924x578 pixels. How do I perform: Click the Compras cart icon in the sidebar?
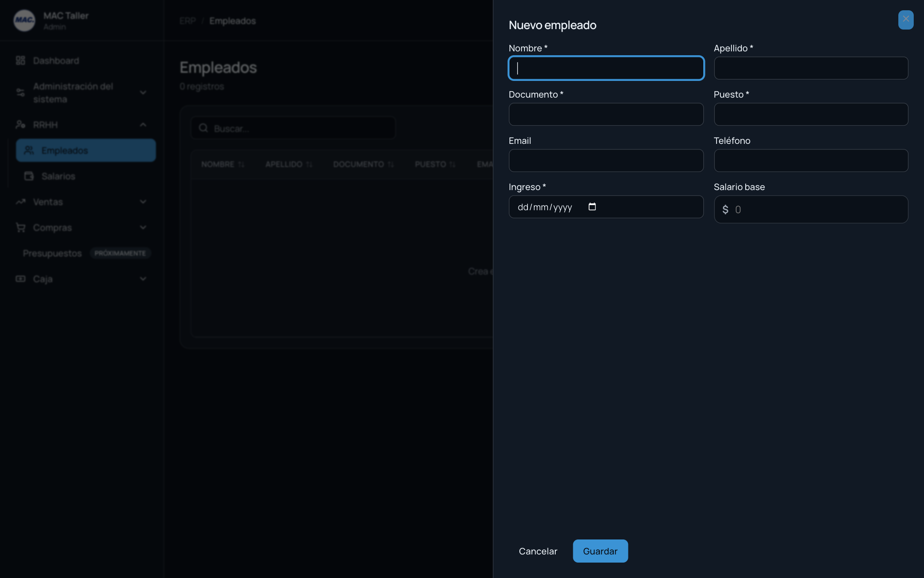point(21,227)
